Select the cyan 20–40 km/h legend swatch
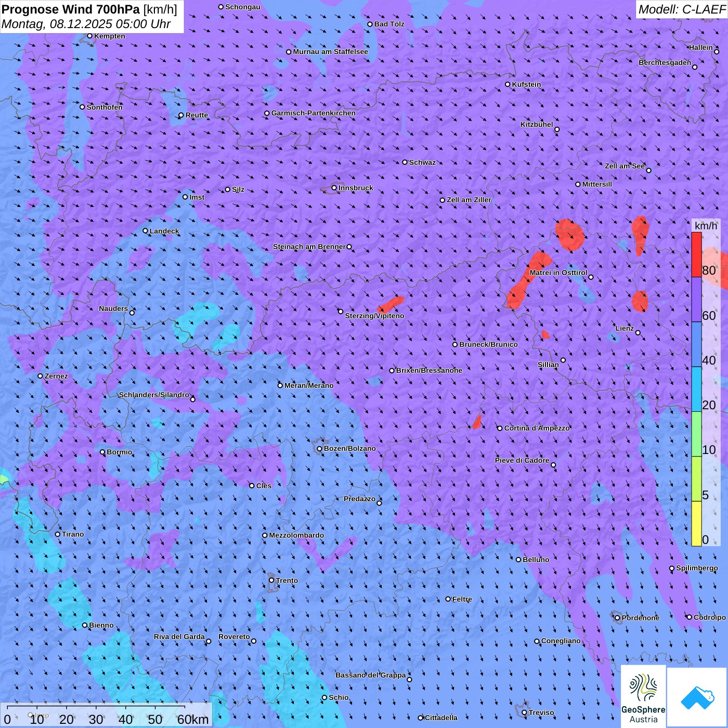 click(x=696, y=389)
